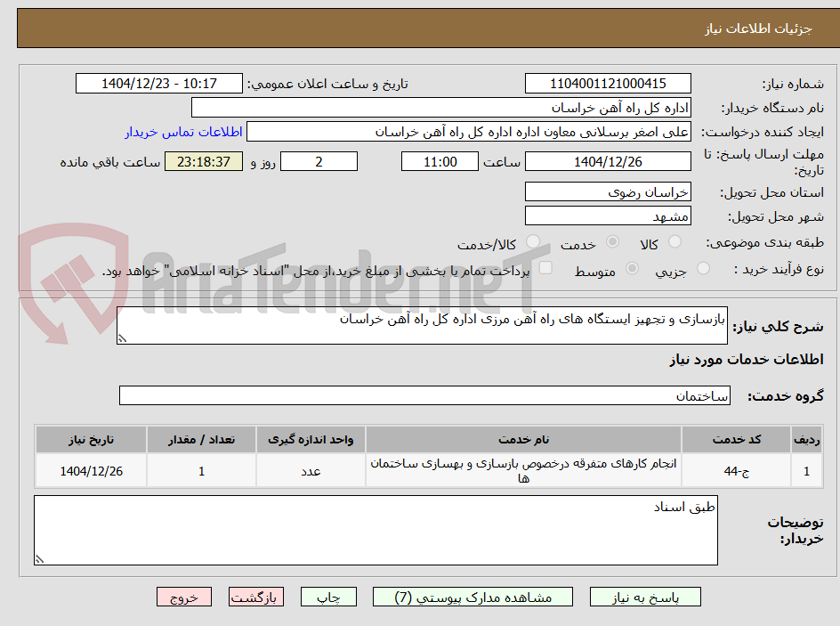Click the واحد اندازه گیری column header
This screenshot has height=626, width=840.
(x=311, y=440)
